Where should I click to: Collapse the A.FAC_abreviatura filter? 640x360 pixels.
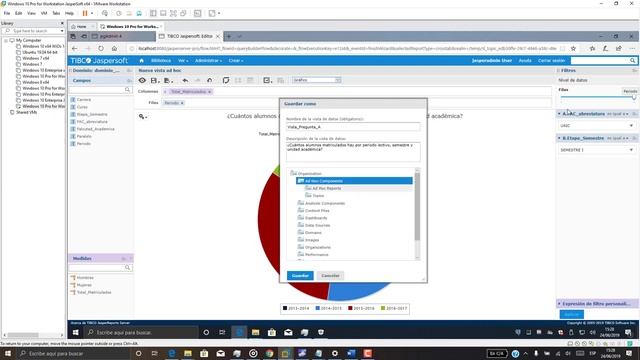560,114
